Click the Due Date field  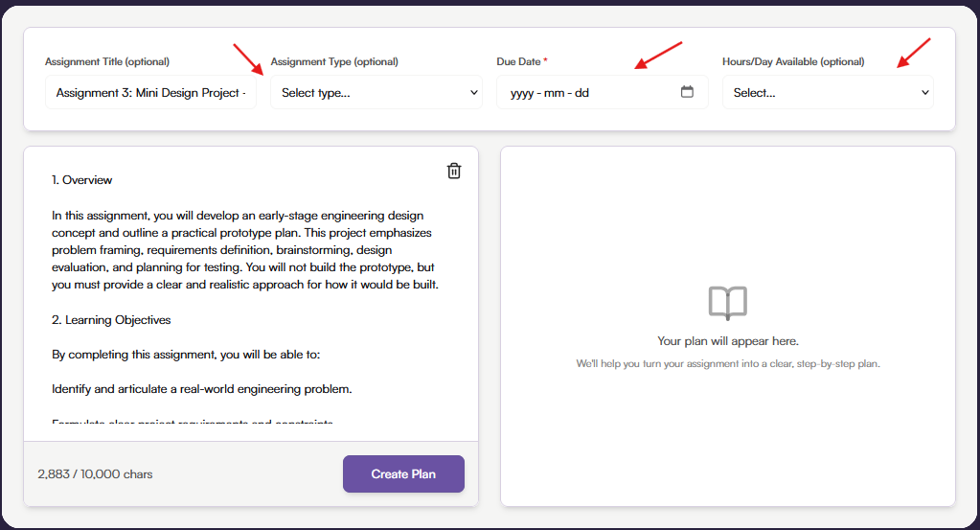click(603, 93)
